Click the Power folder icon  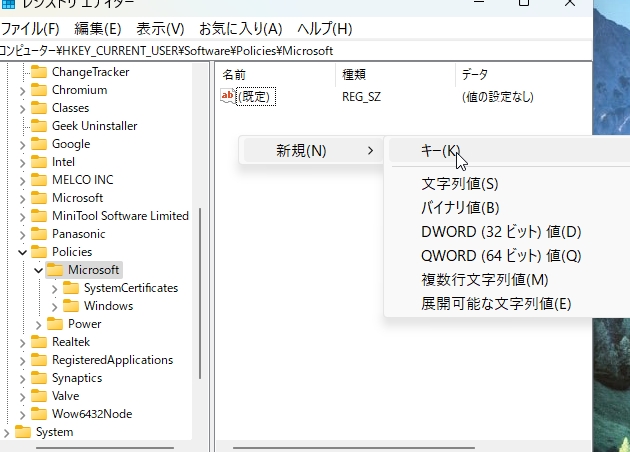click(55, 324)
